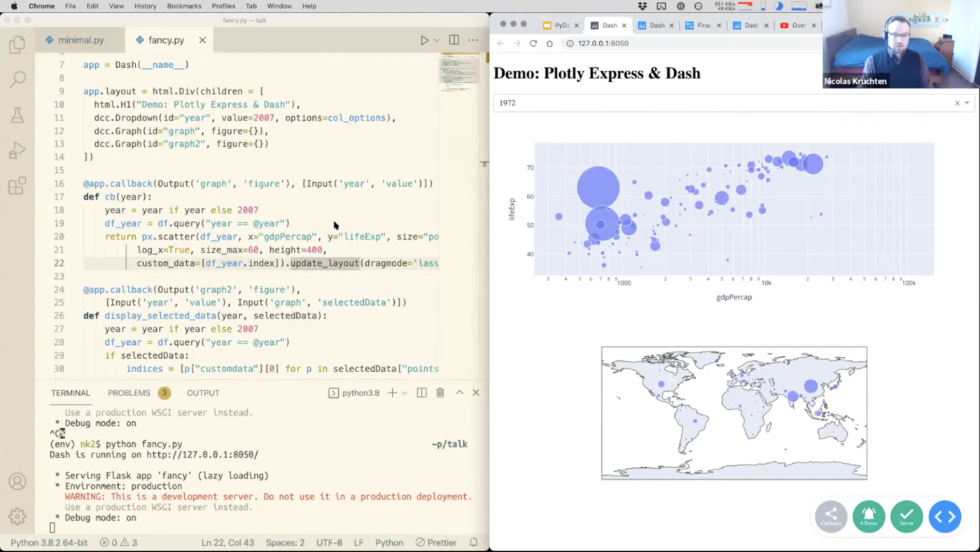Viewport: 980px width, 552px height.
Task: Open the Accounts menu icon
Action: 17,481
